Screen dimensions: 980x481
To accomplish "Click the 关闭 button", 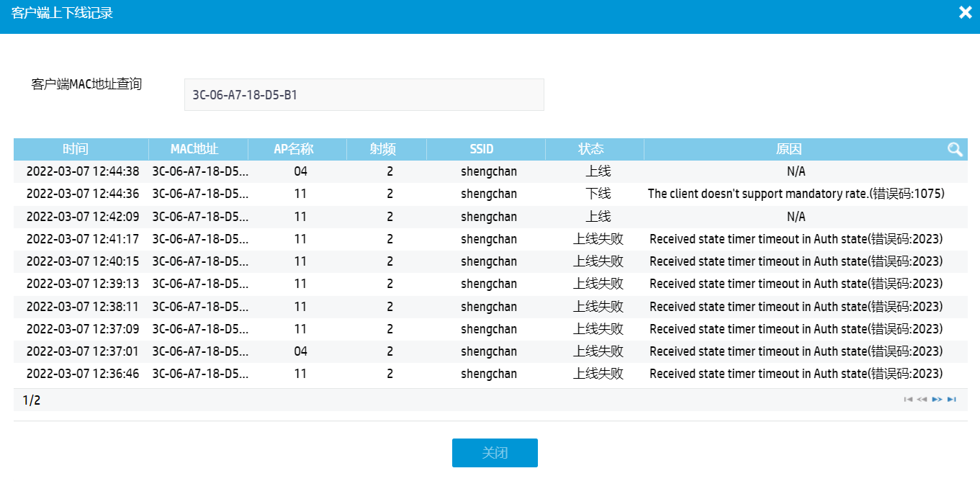I will coord(495,453).
